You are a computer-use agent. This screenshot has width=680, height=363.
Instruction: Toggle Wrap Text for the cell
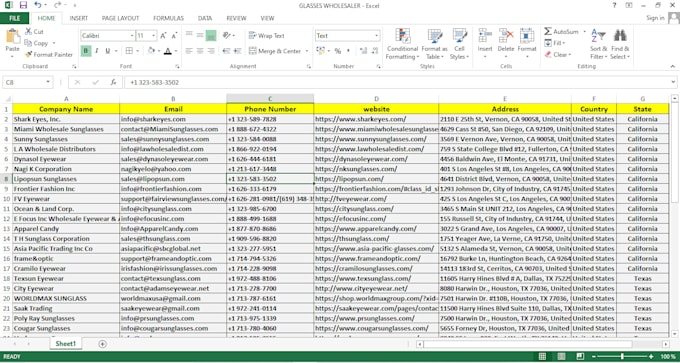[x=266, y=36]
